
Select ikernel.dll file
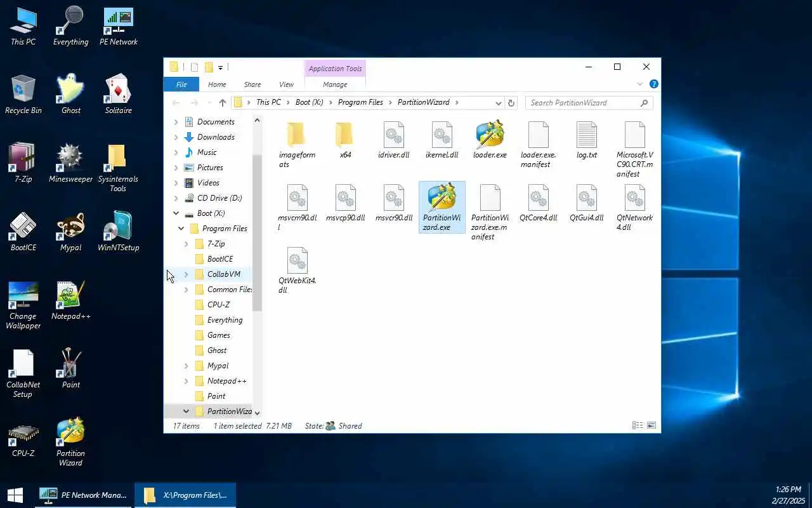click(x=442, y=140)
